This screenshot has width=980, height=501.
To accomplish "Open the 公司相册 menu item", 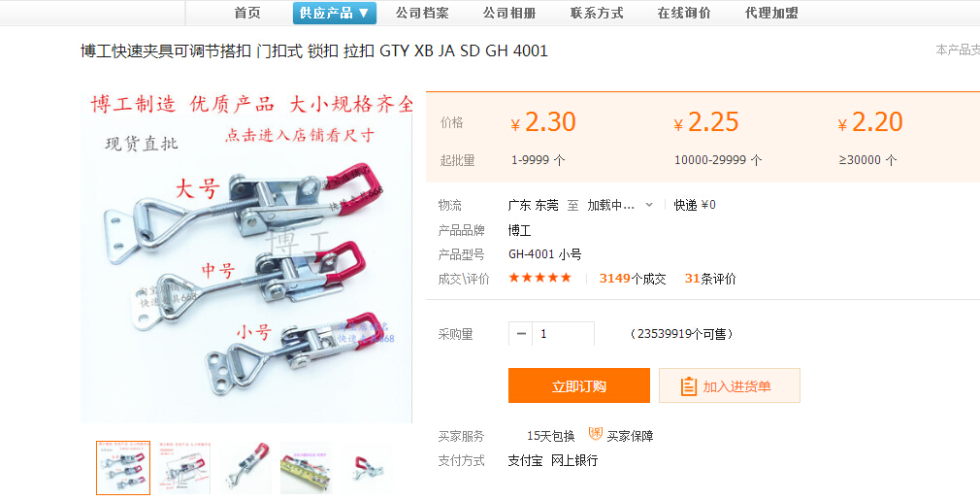I will (509, 14).
